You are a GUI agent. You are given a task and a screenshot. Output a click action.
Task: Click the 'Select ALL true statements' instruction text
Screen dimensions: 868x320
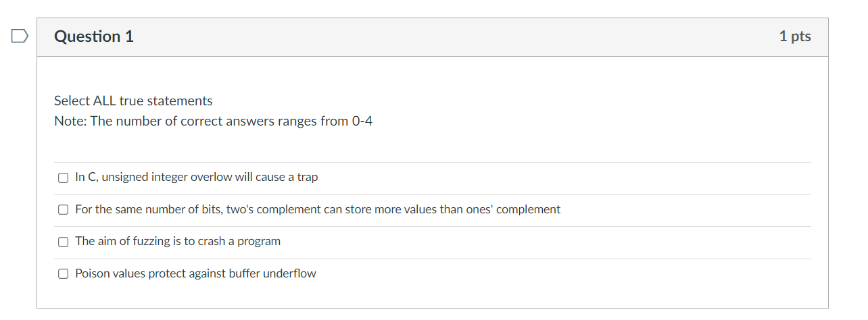pyautogui.click(x=133, y=101)
